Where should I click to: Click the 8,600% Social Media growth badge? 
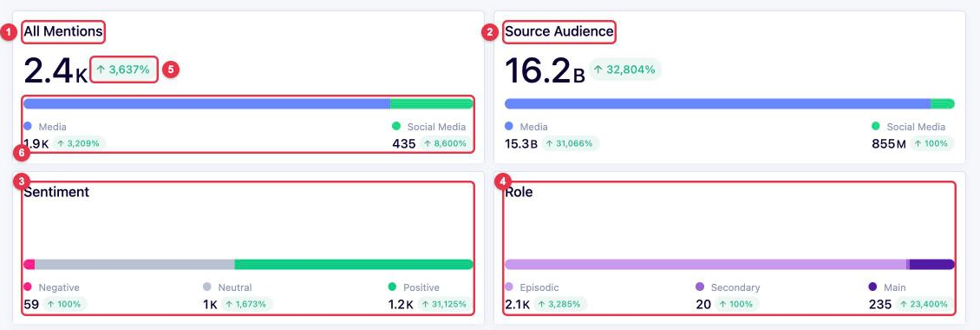(x=445, y=143)
